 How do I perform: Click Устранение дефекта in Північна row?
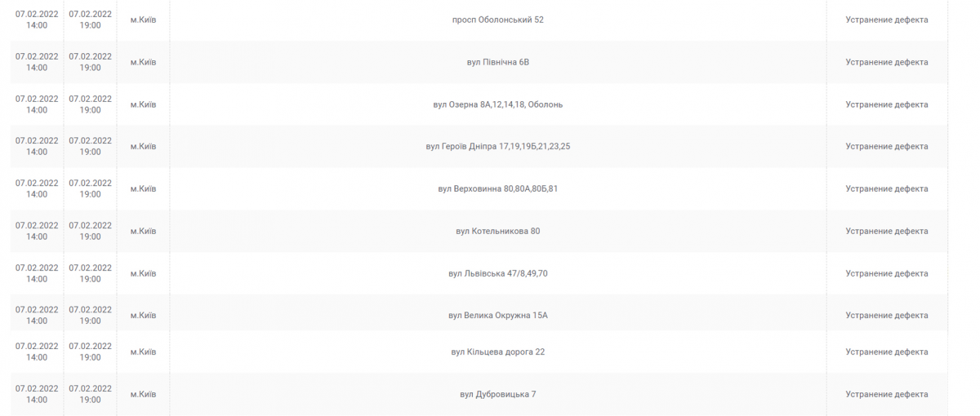pyautogui.click(x=887, y=62)
